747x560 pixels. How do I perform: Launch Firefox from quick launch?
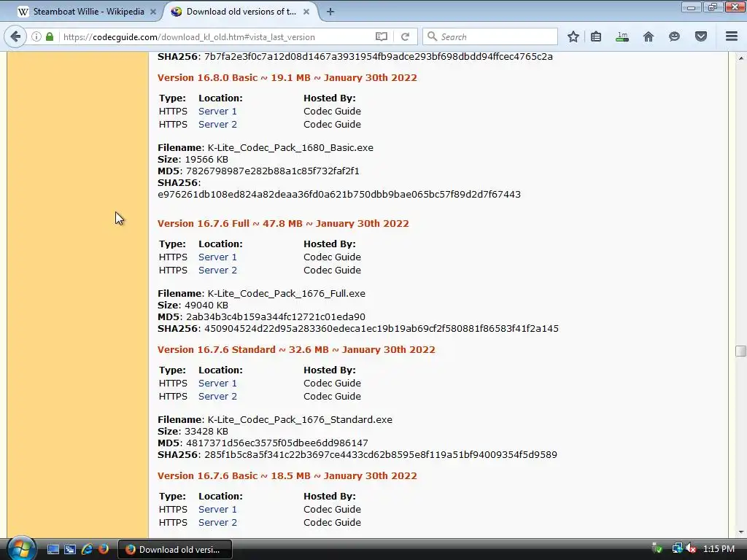(x=104, y=550)
